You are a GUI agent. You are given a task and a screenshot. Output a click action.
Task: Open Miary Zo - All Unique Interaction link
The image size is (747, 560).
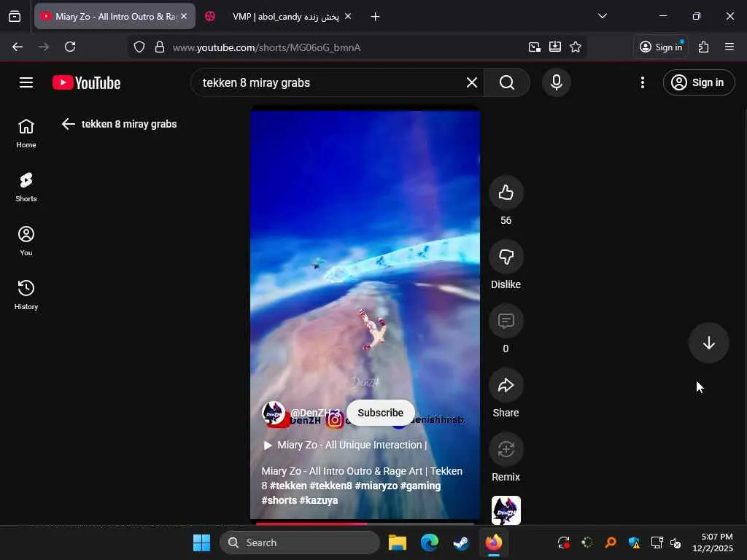346,445
